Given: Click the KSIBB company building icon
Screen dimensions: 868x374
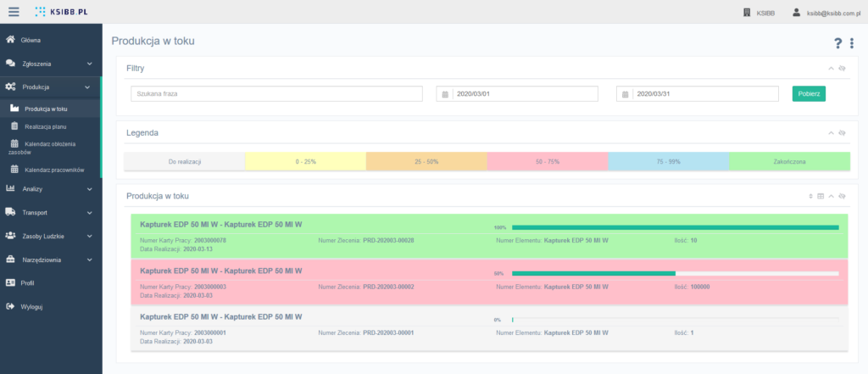Looking at the screenshot, I should click(x=746, y=13).
